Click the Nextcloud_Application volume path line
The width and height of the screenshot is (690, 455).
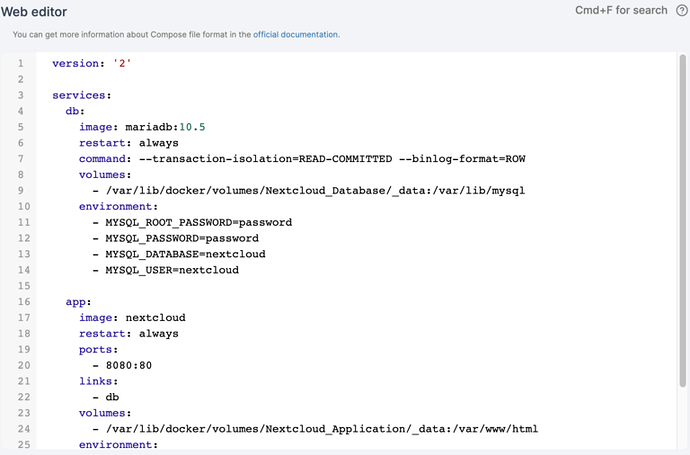(315, 429)
